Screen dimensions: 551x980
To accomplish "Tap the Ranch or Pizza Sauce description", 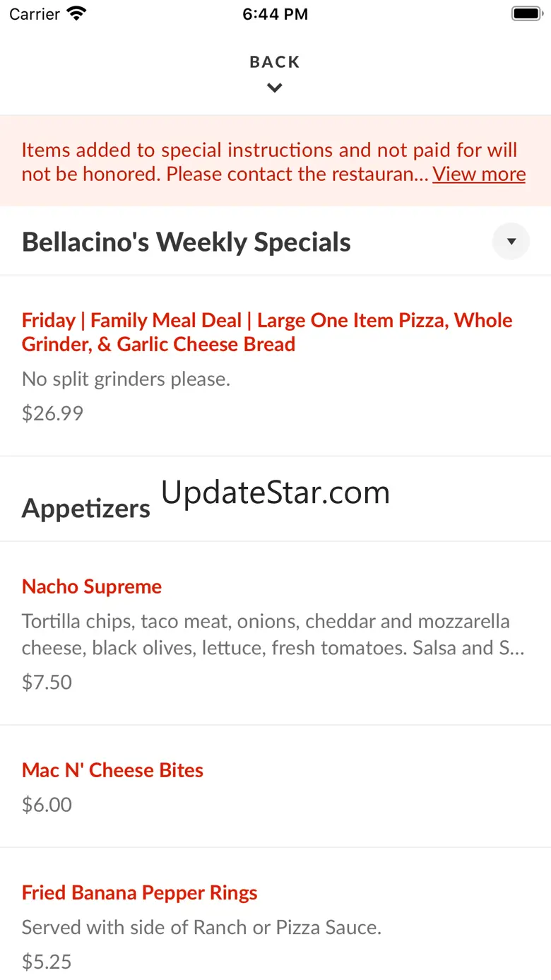I will click(x=202, y=927).
